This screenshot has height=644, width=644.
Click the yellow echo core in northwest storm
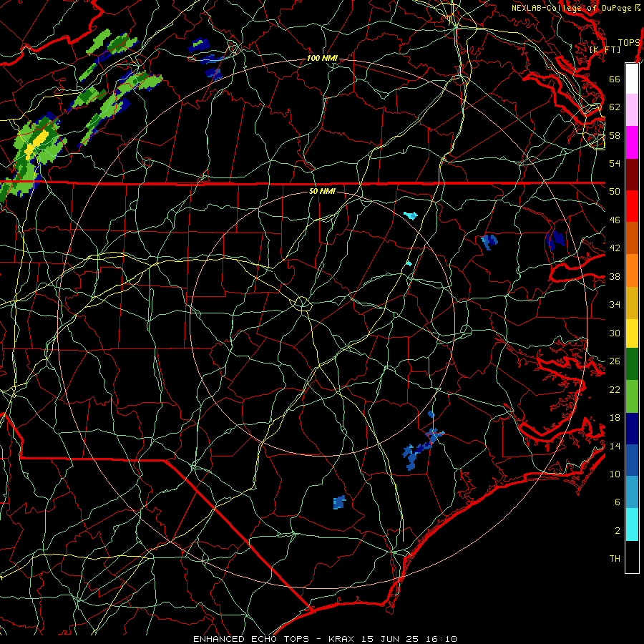tap(37, 142)
